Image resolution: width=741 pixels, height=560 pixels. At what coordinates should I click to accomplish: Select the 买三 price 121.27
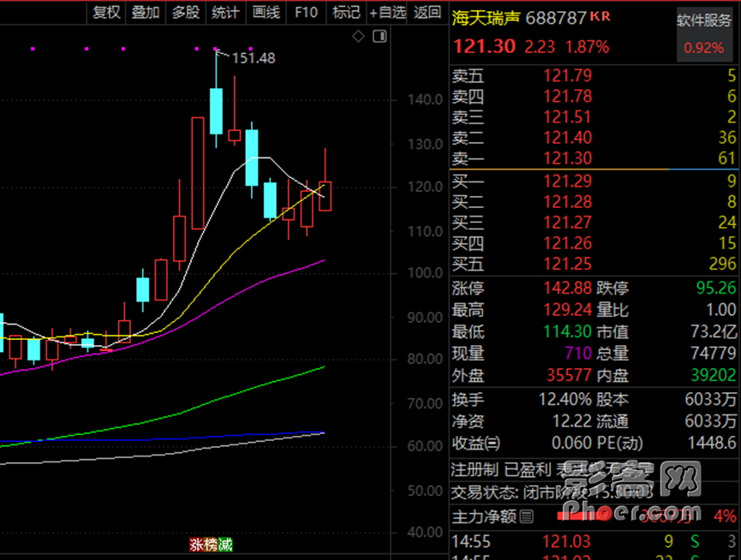click(x=567, y=223)
